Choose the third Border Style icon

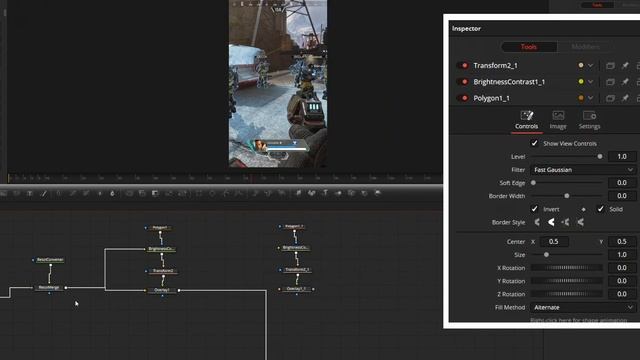pyautogui.click(x=565, y=222)
